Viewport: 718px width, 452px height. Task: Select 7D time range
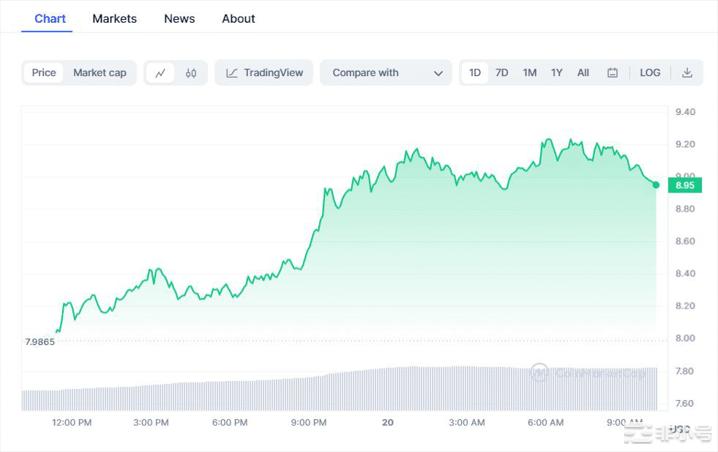click(502, 73)
